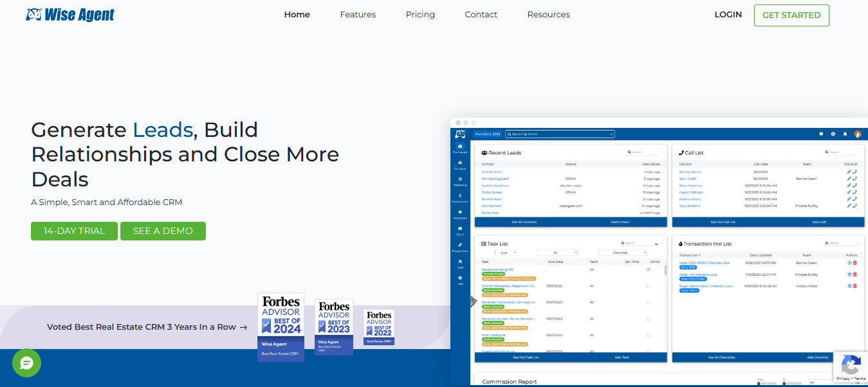Open Tools in the CRM sidebar
The width and height of the screenshot is (868, 387).
[x=460, y=264]
